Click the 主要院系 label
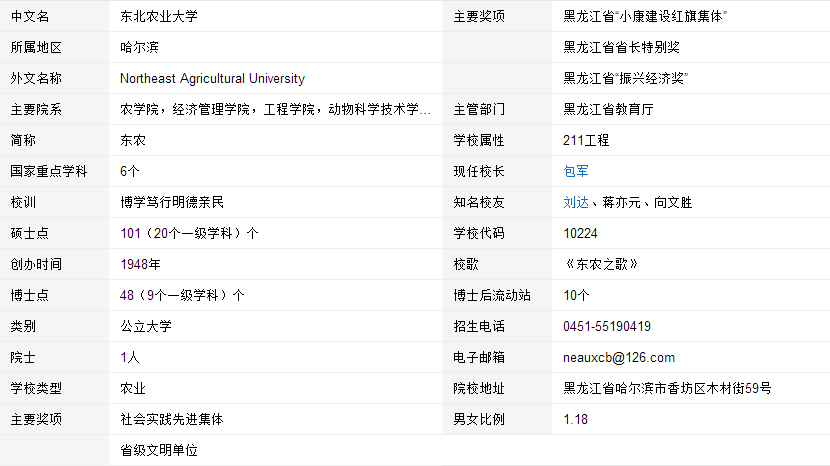Image resolution: width=830 pixels, height=466 pixels. click(36, 109)
